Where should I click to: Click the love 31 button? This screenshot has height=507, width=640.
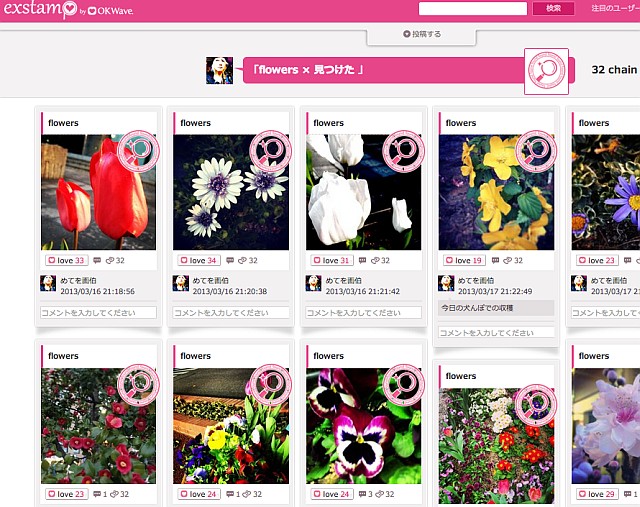332,260
